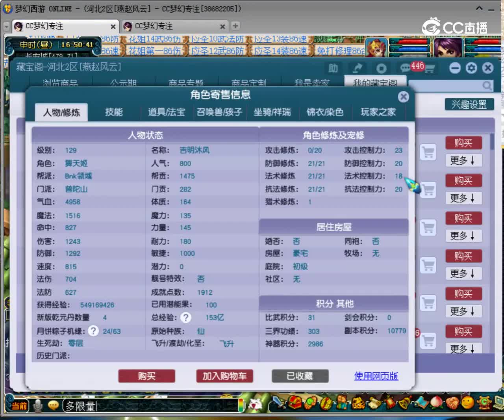Click the cart icon beside the third 购买 row
This screenshot has height=420, width=504.
point(428,228)
